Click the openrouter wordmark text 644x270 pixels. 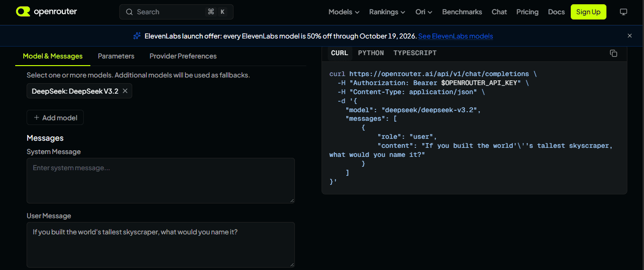tap(55, 12)
